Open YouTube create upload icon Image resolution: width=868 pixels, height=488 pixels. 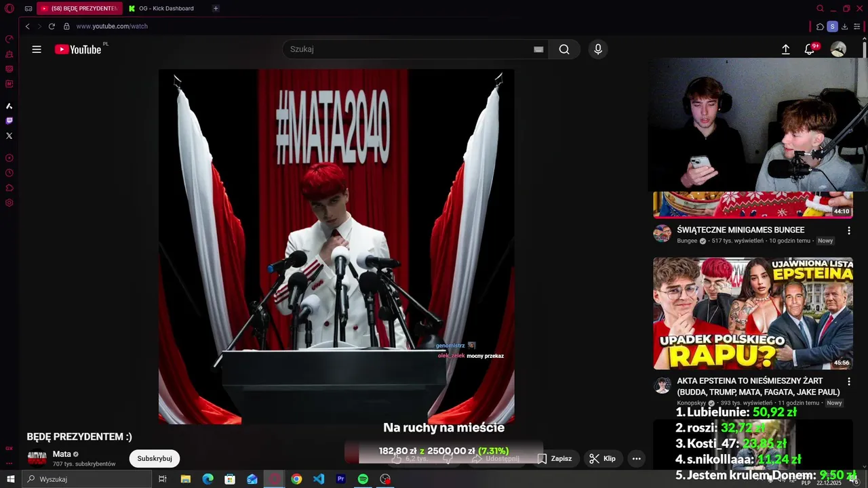coord(786,49)
